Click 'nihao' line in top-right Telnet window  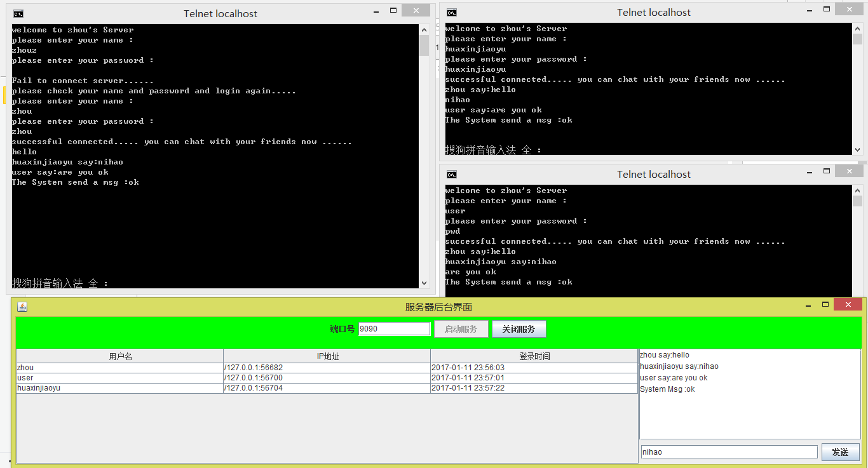(458, 100)
